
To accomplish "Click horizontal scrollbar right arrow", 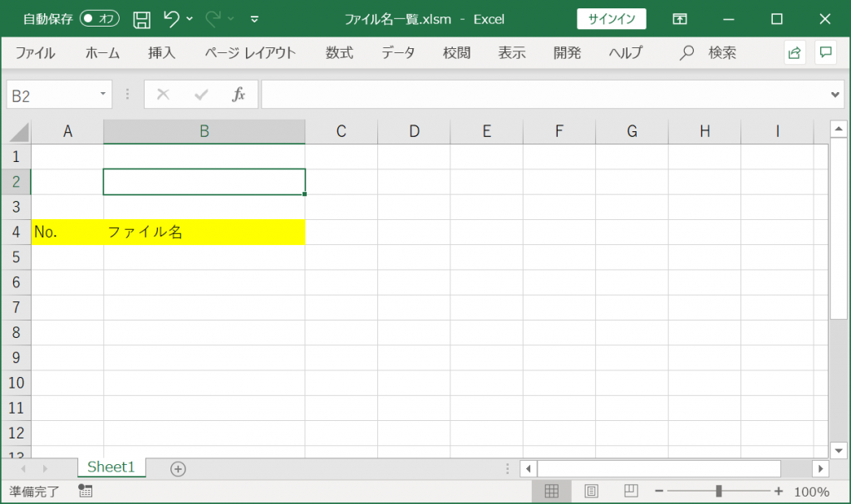I will [820, 468].
